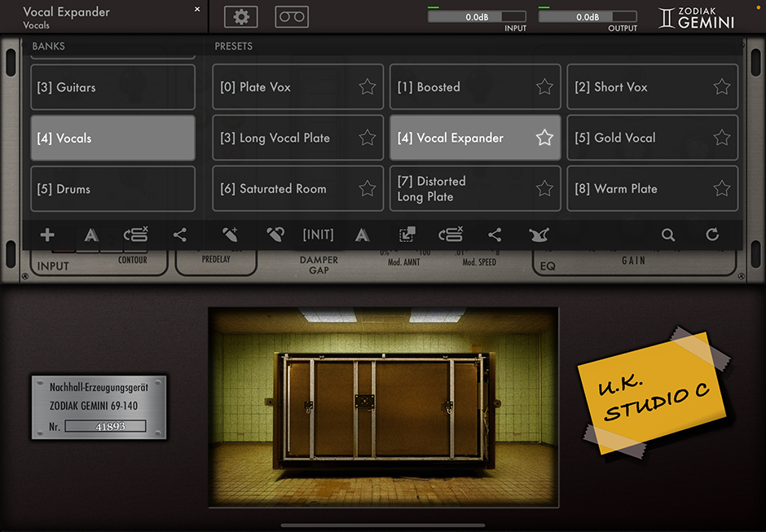Click the [INIT] preset button

[x=318, y=235]
